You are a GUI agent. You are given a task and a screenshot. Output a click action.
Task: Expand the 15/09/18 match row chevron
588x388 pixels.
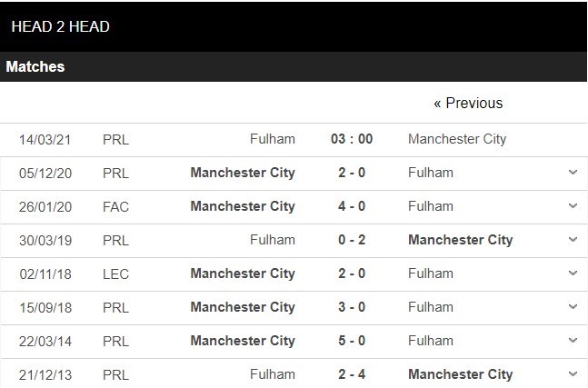(x=573, y=306)
